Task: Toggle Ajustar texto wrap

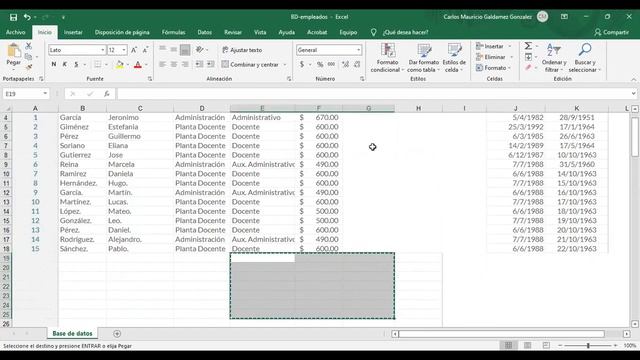Action: coord(242,50)
